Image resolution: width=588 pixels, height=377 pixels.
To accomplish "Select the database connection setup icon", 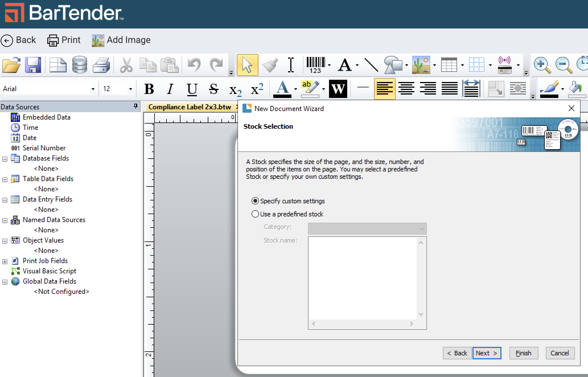I will (x=79, y=65).
